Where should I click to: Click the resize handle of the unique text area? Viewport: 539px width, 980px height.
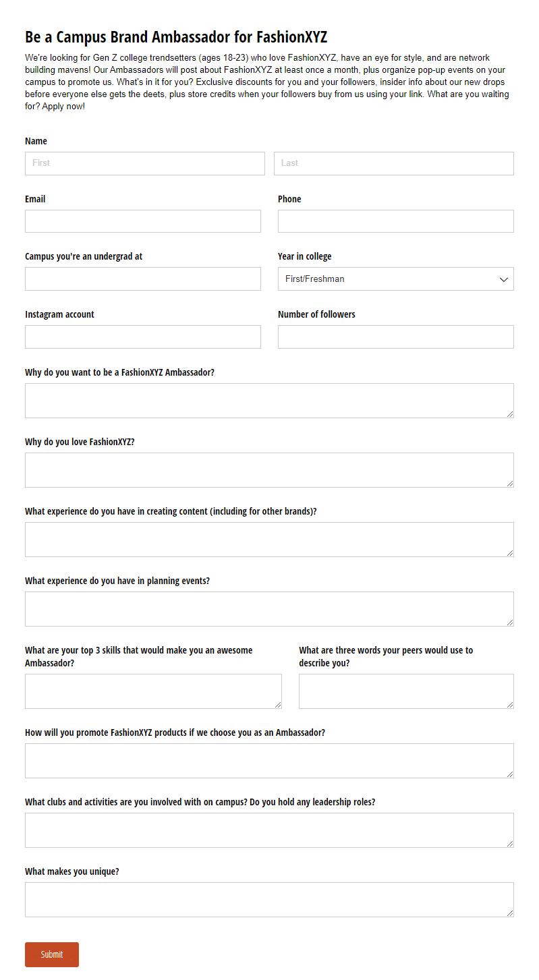tap(510, 913)
